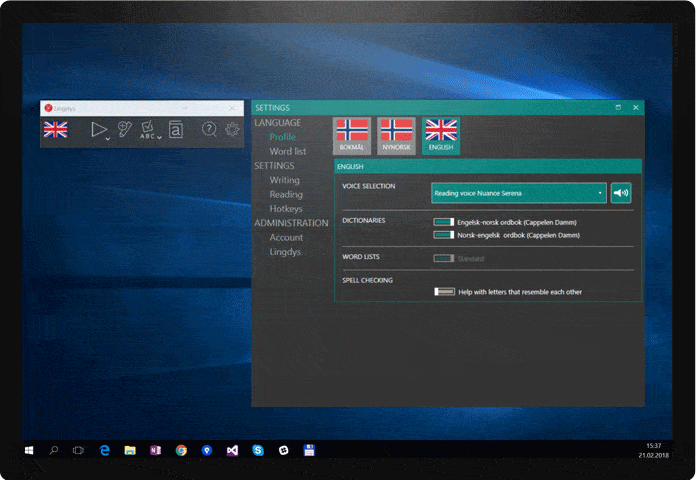Preview the selected voice with the speaker button
This screenshot has height=480, width=696.
click(621, 193)
